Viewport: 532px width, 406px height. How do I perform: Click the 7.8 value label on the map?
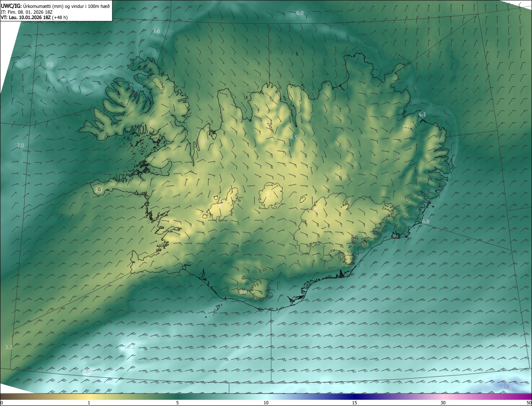(49, 64)
